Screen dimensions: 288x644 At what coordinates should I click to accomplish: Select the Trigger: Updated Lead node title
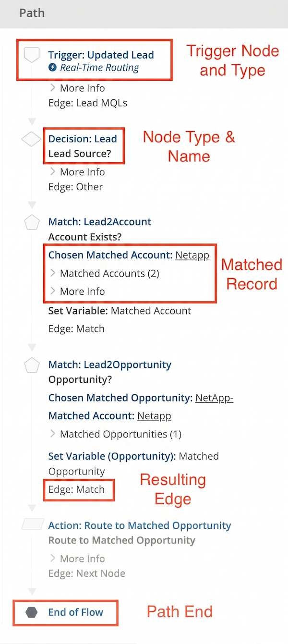(x=101, y=55)
